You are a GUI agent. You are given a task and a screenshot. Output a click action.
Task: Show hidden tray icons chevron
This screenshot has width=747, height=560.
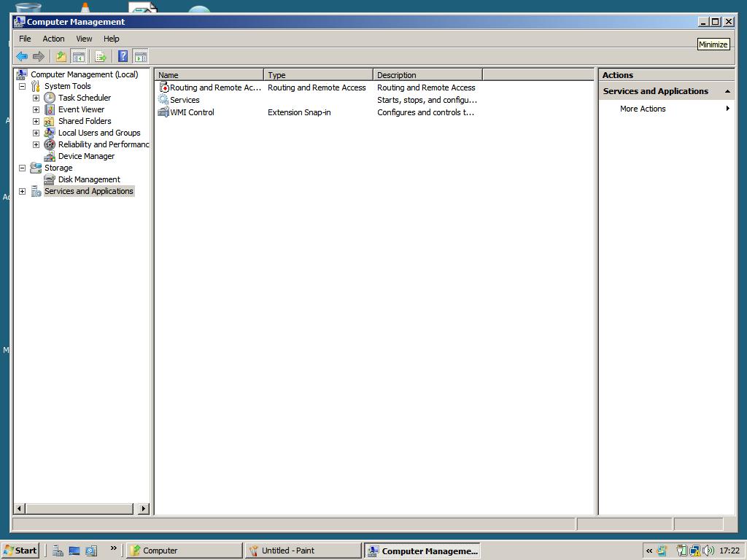coord(649,551)
